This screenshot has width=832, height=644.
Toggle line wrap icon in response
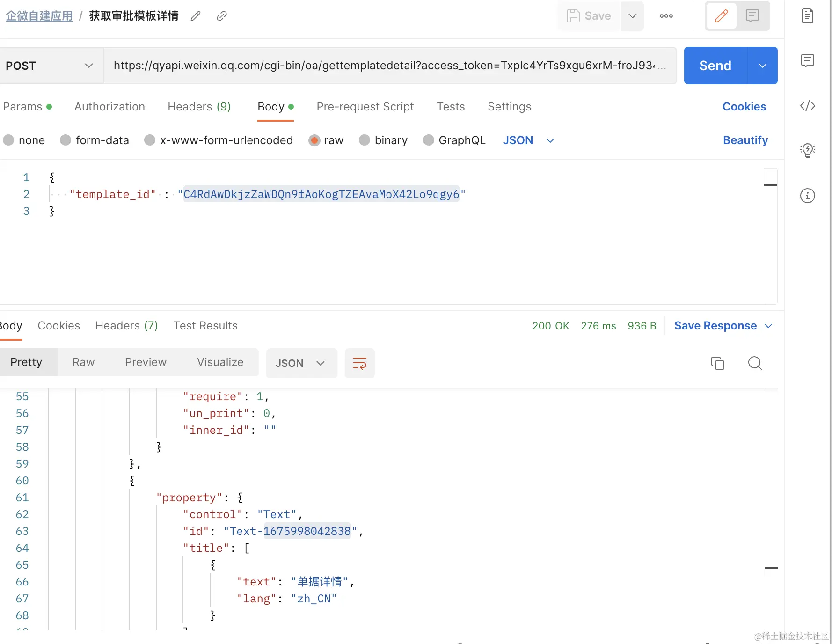coord(359,363)
